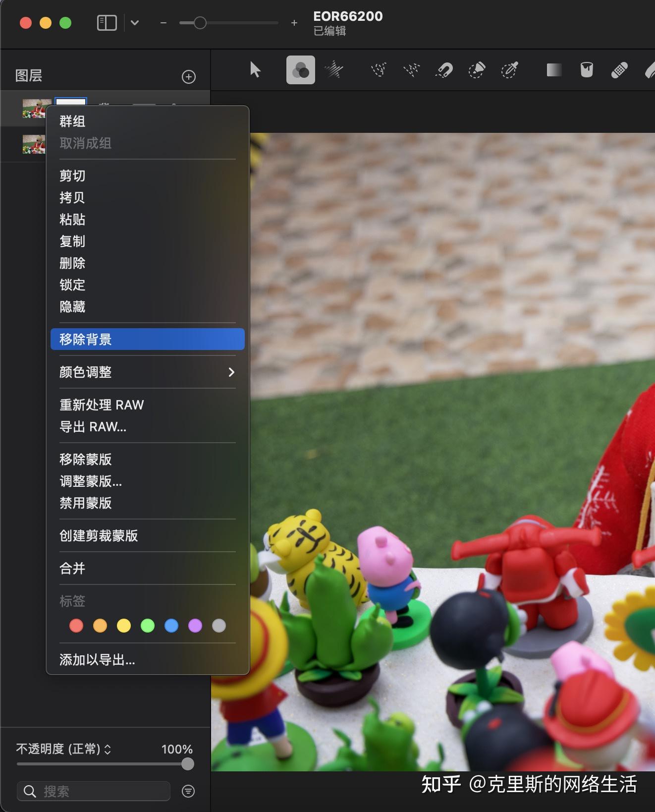Apply the blue color tag
The height and width of the screenshot is (812, 655).
point(171,626)
